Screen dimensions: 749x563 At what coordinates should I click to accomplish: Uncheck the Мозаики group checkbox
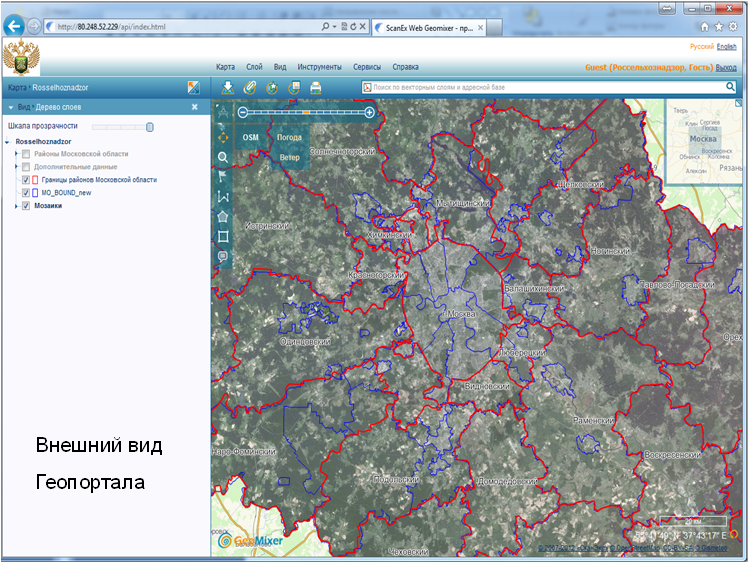point(26,205)
